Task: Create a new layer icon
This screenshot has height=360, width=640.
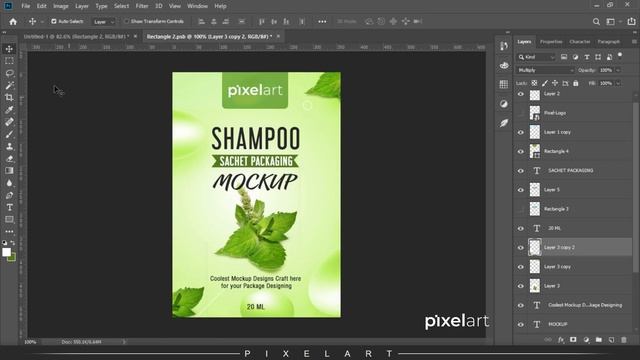Action: (611, 340)
